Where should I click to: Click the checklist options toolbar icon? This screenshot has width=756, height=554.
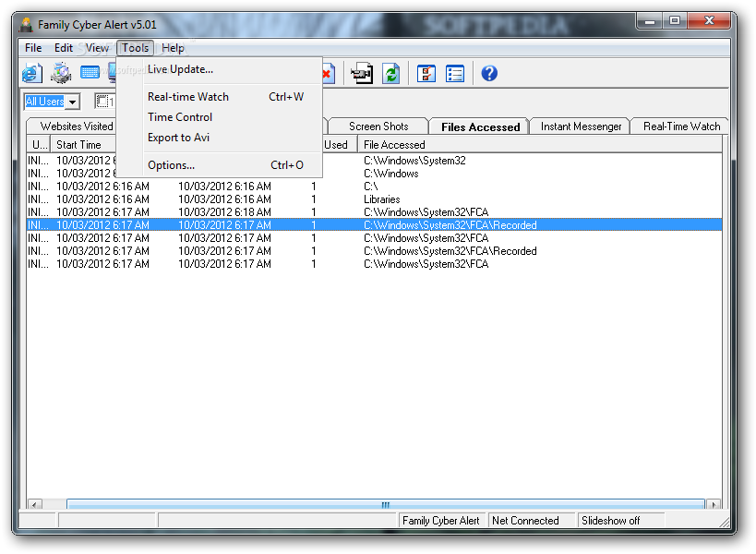(426, 74)
